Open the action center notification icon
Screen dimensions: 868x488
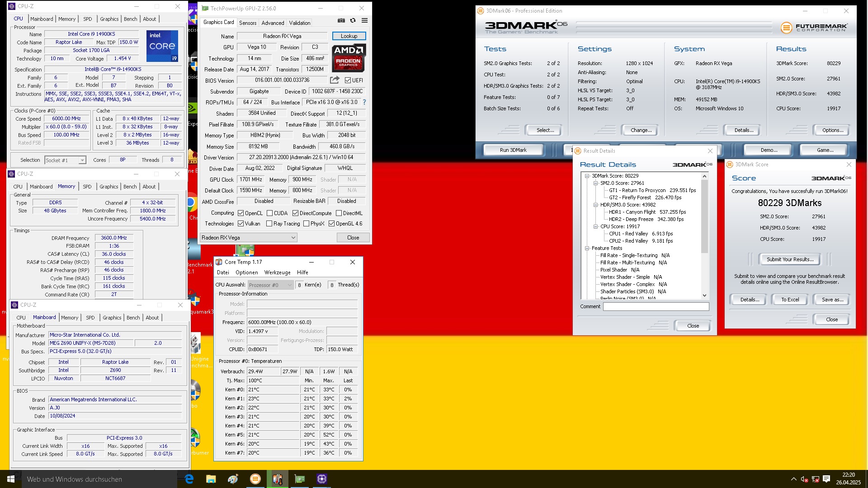826,479
